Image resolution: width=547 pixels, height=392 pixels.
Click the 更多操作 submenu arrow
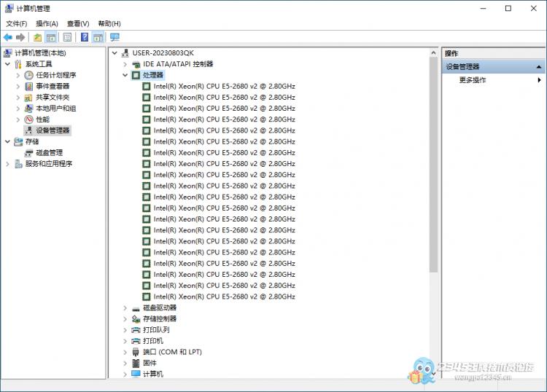[x=539, y=80]
